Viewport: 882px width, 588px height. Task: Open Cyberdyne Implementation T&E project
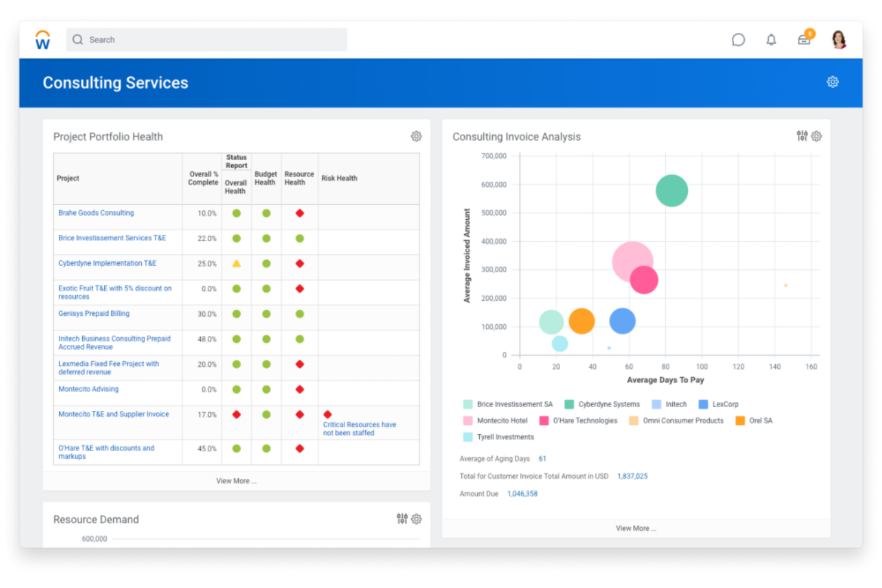(x=107, y=263)
